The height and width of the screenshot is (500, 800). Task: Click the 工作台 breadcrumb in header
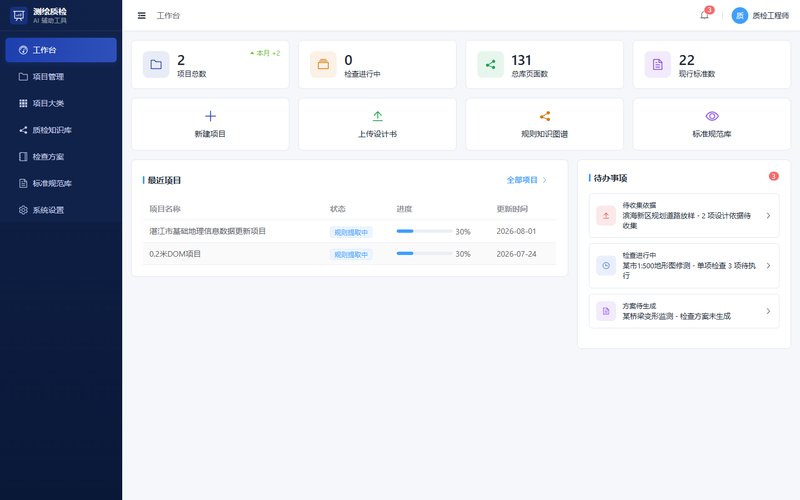pyautogui.click(x=168, y=16)
